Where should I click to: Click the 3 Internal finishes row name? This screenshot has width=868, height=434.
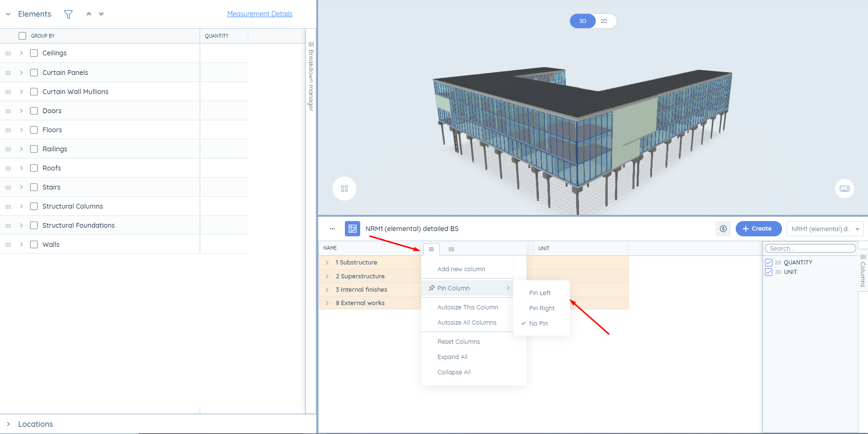(362, 290)
